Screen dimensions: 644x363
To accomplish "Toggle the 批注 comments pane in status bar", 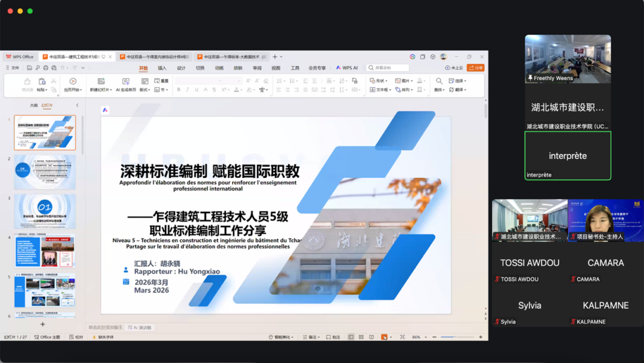I will (333, 337).
